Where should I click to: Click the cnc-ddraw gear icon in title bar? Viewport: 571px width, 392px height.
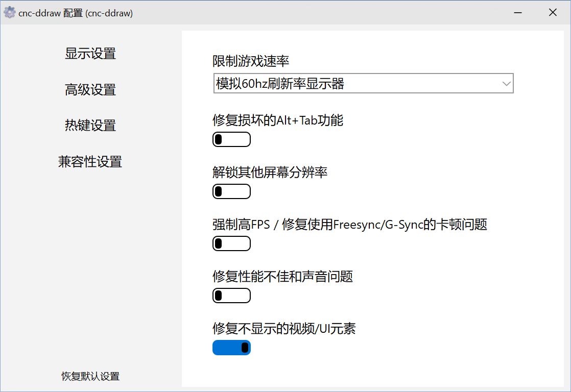point(9,13)
